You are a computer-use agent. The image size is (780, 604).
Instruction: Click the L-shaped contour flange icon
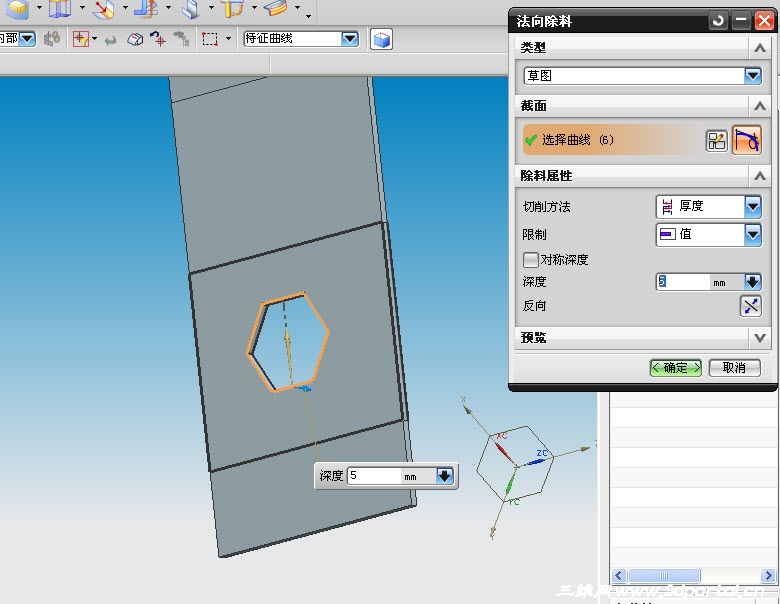146,8
